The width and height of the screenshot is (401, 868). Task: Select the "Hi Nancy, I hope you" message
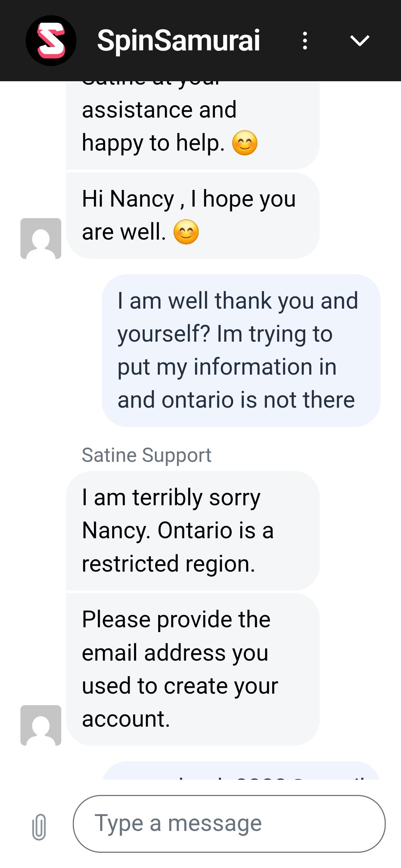pos(192,215)
